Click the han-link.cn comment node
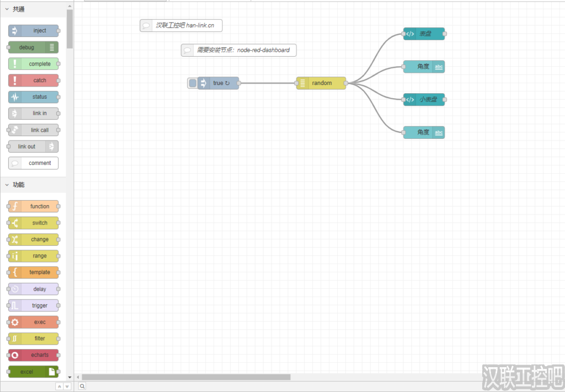The height and width of the screenshot is (392, 565). click(181, 25)
